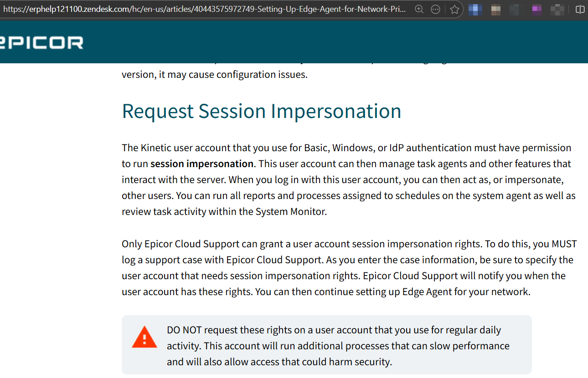Screen dimensions: 588x378
Task: Click the bold 'session impersonation' text
Action: (x=201, y=164)
